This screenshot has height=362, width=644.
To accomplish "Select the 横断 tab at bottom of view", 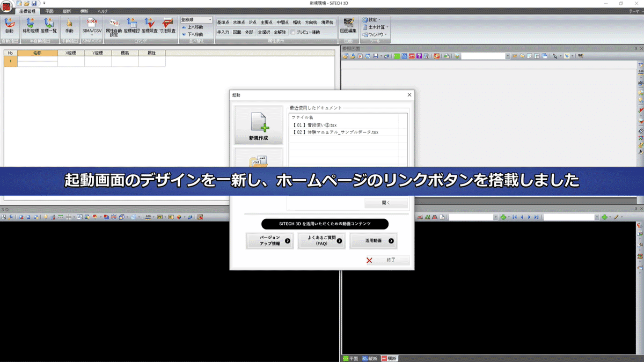I will tap(390, 358).
